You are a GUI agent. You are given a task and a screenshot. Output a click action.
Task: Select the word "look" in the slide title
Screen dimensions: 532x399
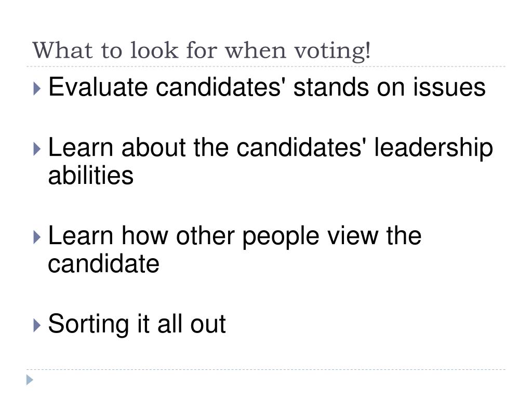click(x=154, y=50)
